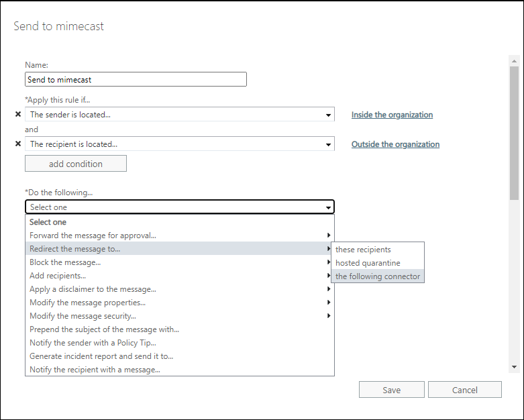524x420 pixels.
Task: Choose these recipients from submenu
Action: [x=363, y=250]
